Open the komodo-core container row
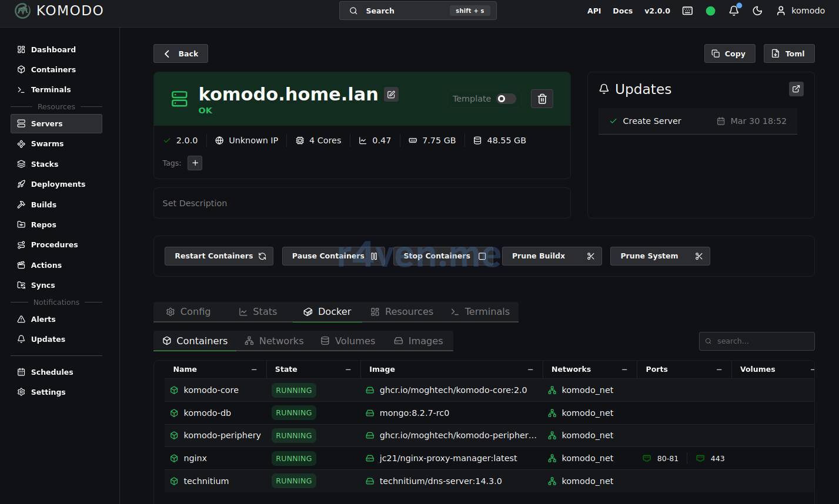Viewport: 839px width, 504px height. tap(211, 390)
